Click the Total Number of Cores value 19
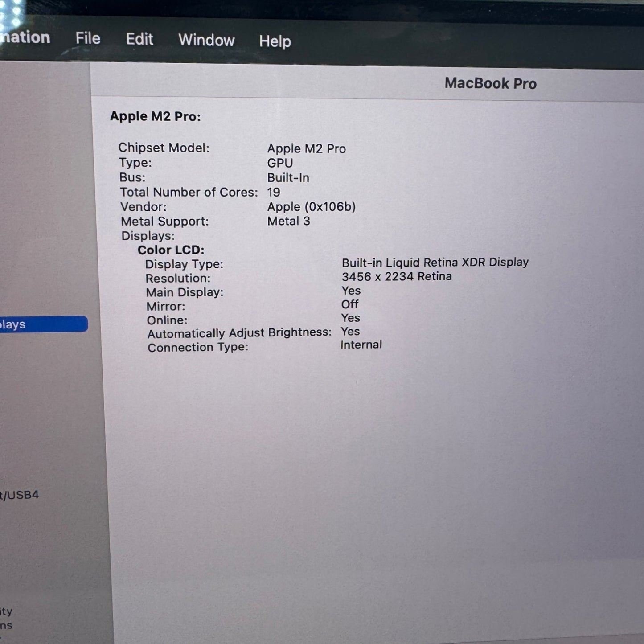This screenshot has width=644, height=644. tap(274, 192)
